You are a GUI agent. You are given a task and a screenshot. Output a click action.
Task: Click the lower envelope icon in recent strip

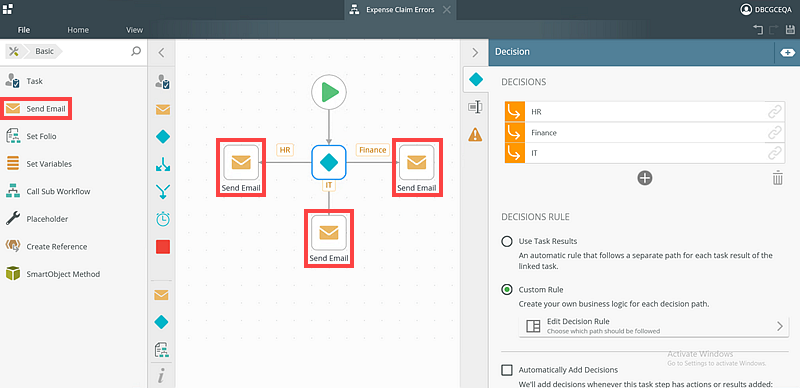161,295
